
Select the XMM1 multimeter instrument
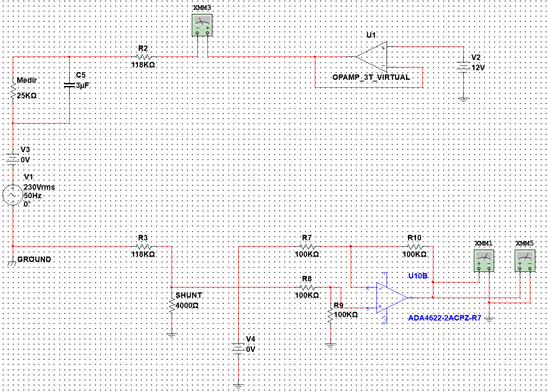(x=484, y=260)
